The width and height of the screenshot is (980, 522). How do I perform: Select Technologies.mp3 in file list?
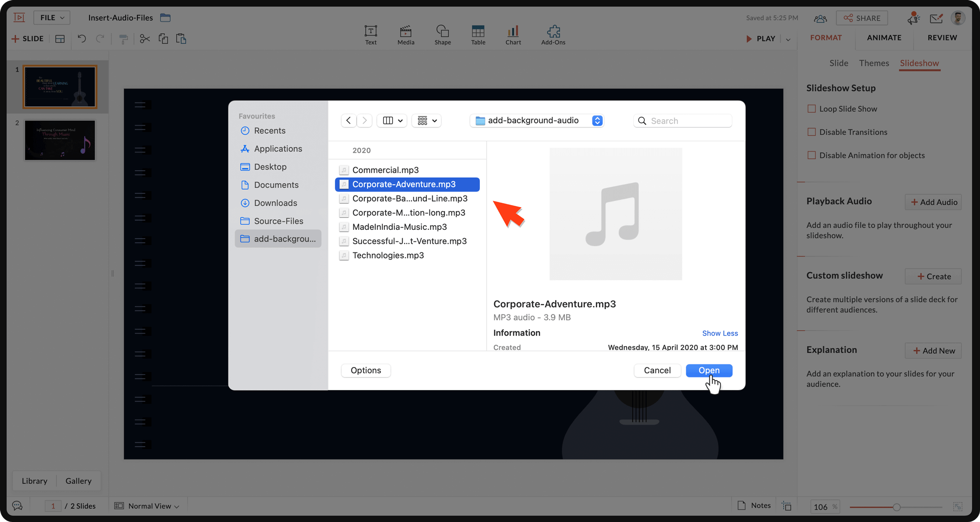387,255
